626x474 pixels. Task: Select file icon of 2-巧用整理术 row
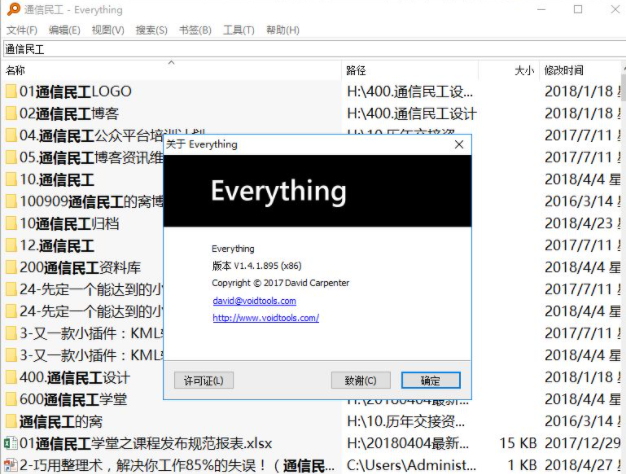[11, 465]
